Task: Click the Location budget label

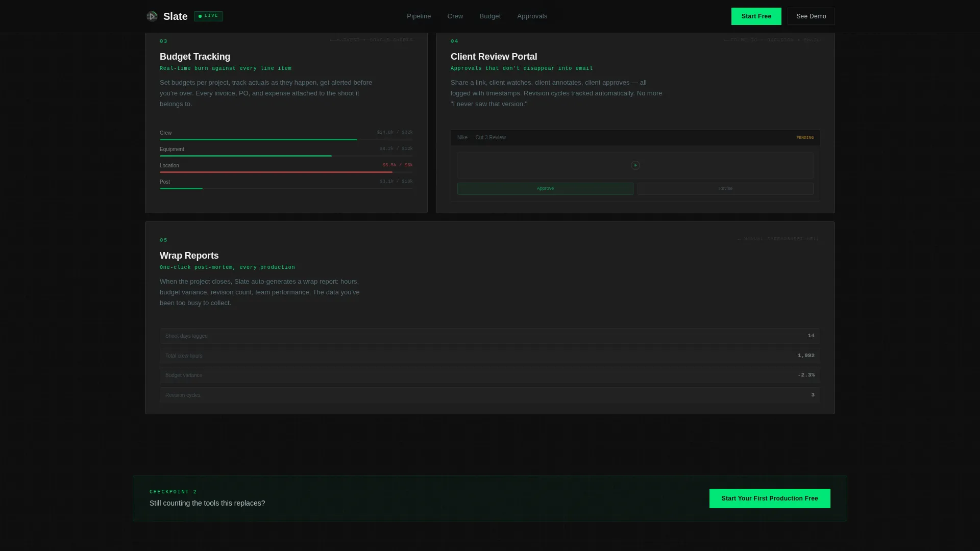Action: pos(169,166)
